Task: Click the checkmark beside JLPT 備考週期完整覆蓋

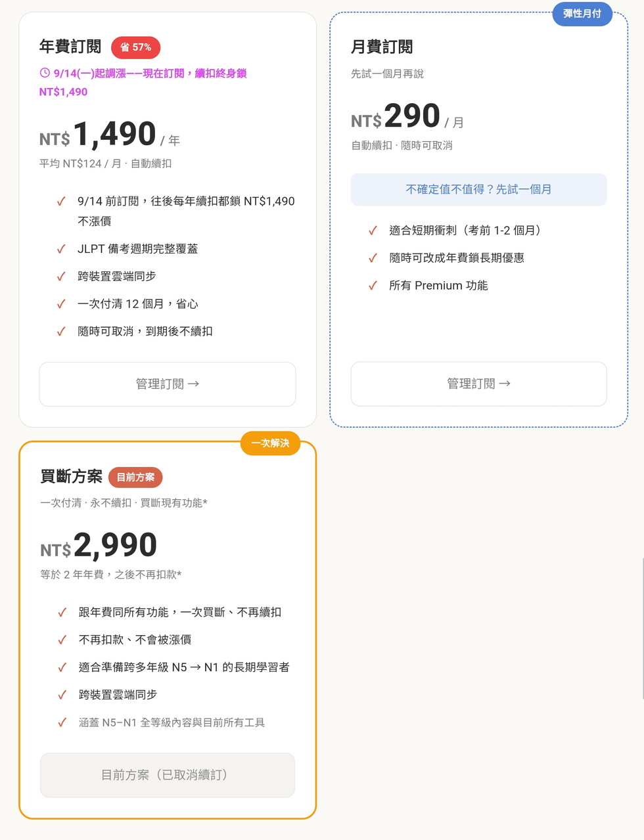Action: pos(61,249)
